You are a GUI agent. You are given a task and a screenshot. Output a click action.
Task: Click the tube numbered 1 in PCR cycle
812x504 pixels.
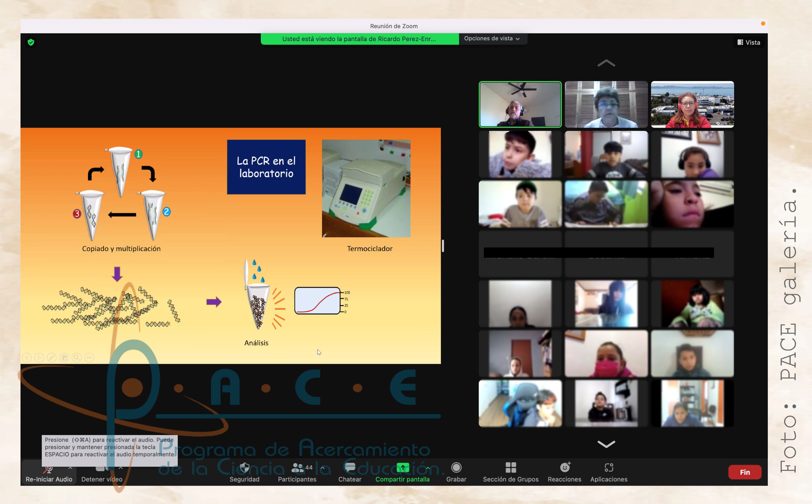coord(121,172)
